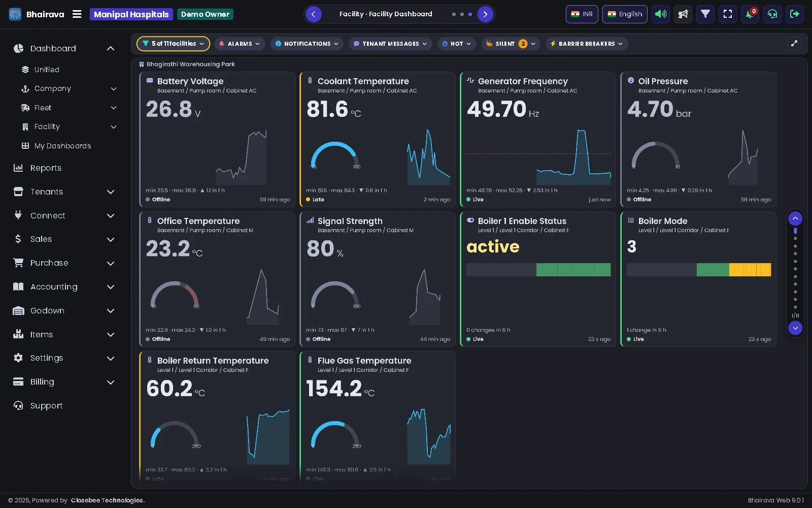Expand the Silent dropdown
This screenshot has height=508, width=812.
click(x=511, y=44)
